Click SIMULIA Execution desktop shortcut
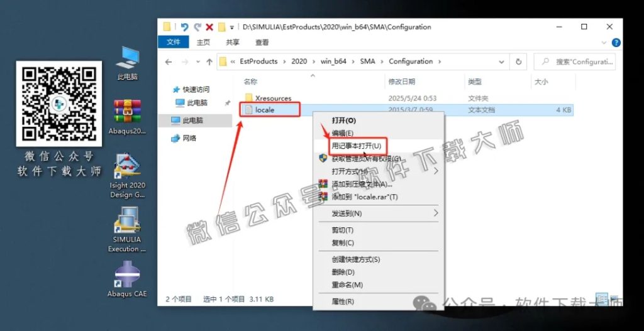Image resolution: width=644 pixels, height=331 pixels. [127, 230]
